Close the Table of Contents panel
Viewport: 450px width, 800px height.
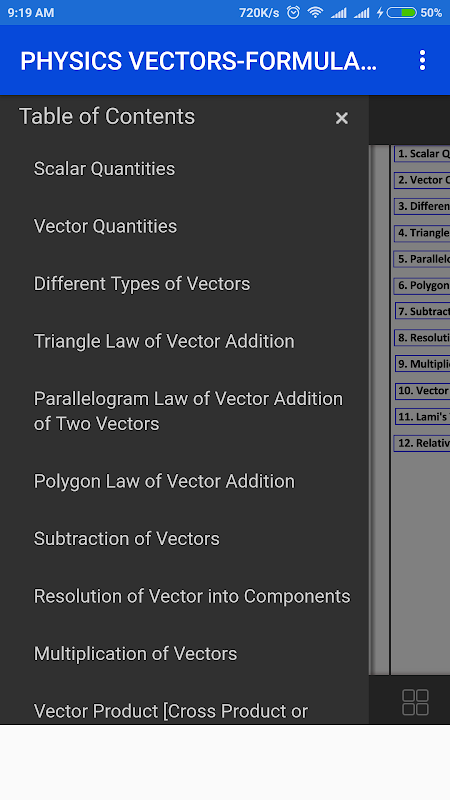tap(341, 118)
